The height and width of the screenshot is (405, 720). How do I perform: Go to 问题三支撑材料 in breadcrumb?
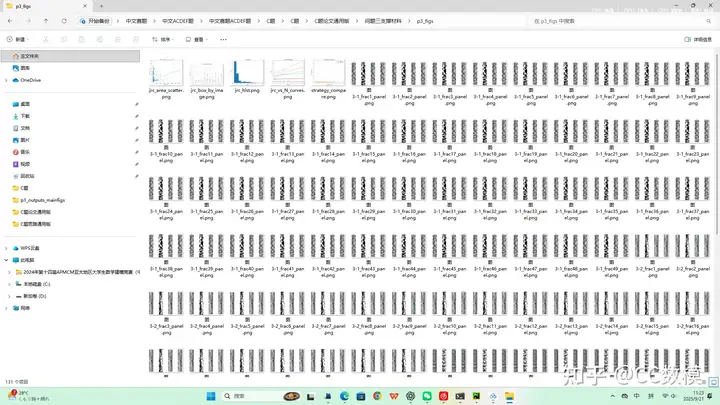[383, 21]
